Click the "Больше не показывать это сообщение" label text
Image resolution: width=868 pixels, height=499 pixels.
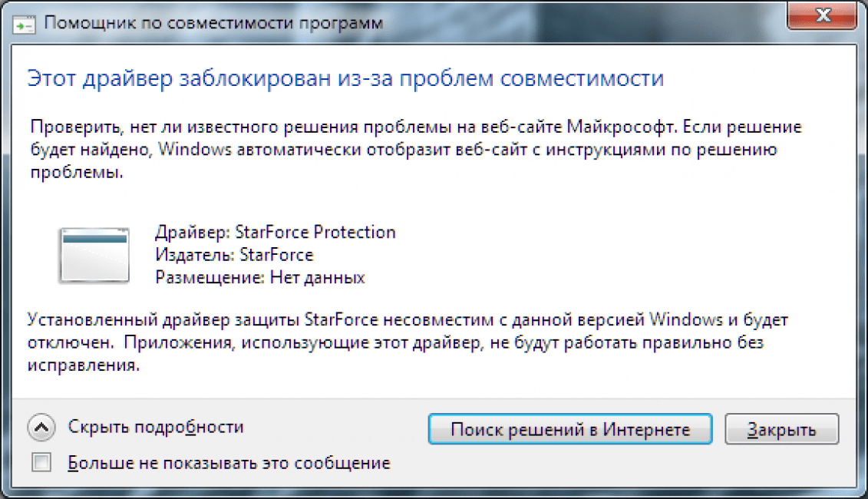coord(229,463)
